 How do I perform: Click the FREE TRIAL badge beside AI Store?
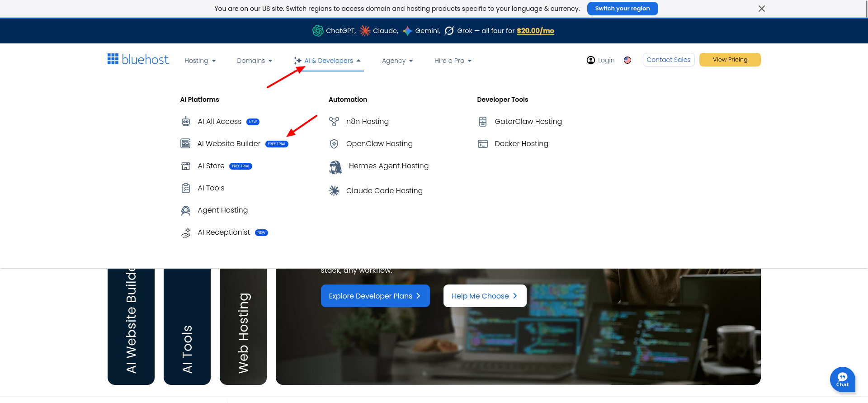pos(241,166)
